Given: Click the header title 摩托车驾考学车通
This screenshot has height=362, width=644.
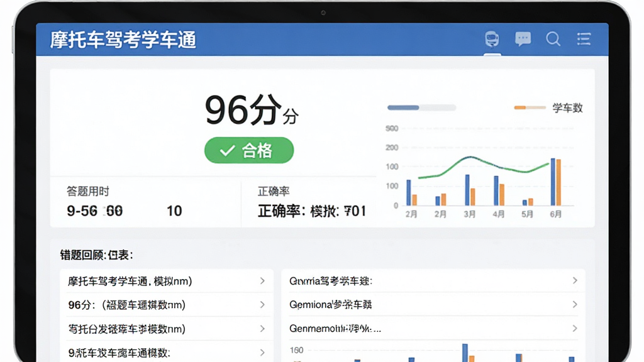Looking at the screenshot, I should [123, 40].
